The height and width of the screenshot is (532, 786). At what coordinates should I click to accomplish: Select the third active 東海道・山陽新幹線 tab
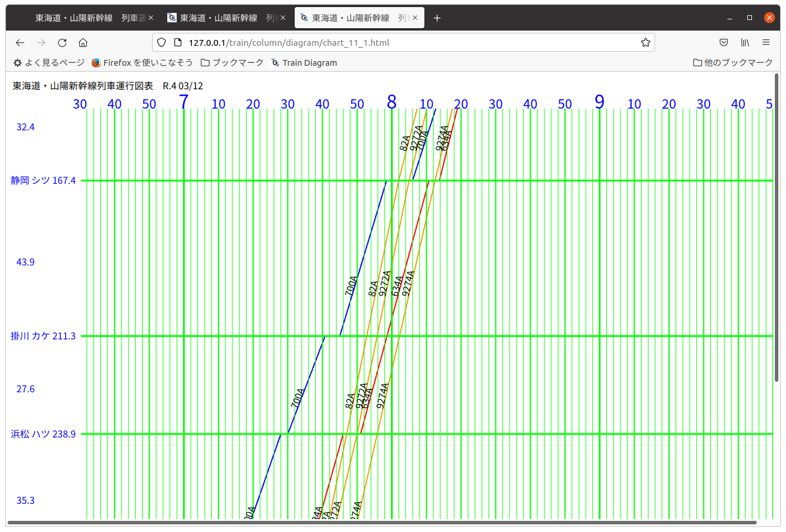pyautogui.click(x=359, y=18)
